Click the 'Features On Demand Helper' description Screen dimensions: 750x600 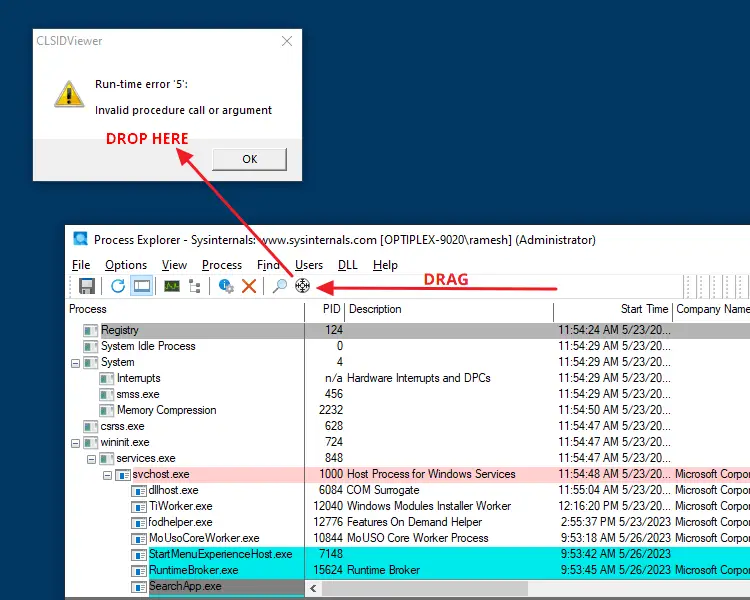[x=414, y=522]
